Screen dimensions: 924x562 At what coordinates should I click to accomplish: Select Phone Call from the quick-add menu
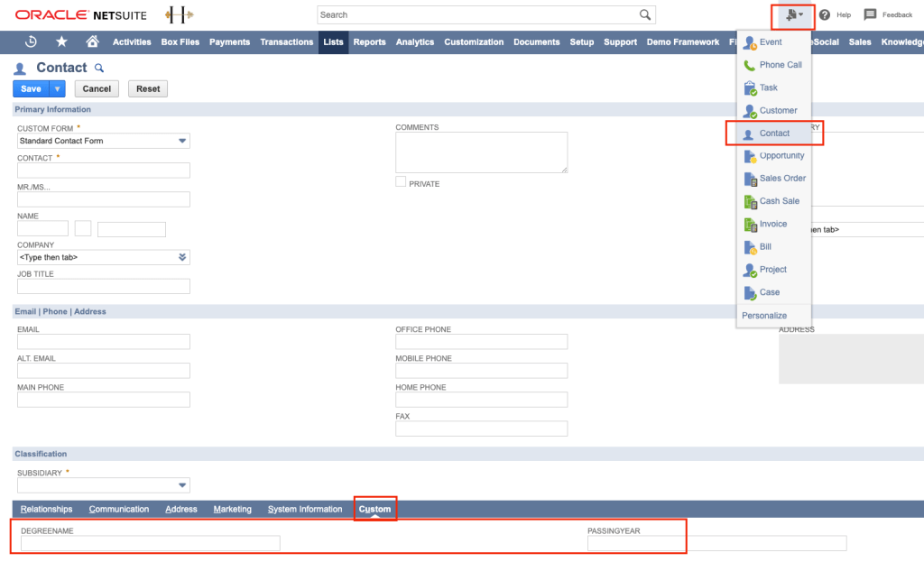coord(781,64)
